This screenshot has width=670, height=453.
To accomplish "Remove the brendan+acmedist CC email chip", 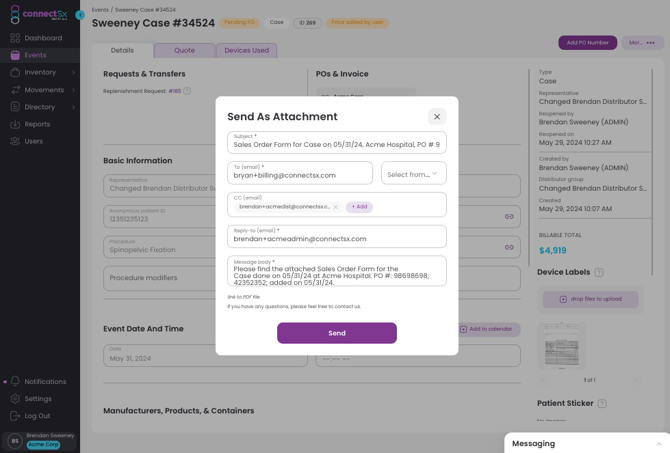I will point(336,207).
